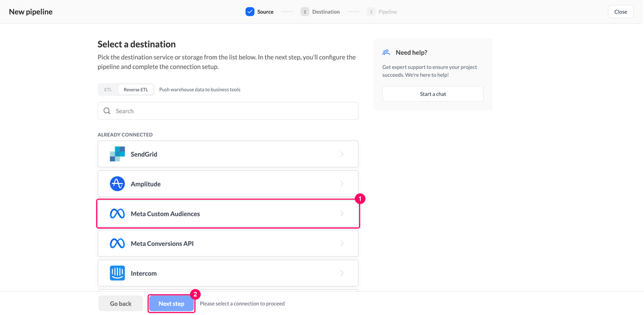Click 'Push warehouse data to business tools' text
The image size is (644, 315).
coord(200,89)
